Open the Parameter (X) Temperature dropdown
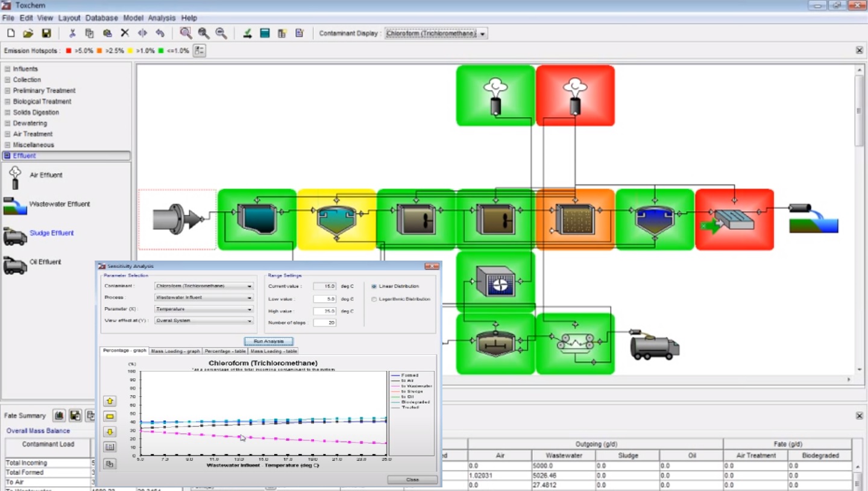The image size is (868, 491). 204,309
